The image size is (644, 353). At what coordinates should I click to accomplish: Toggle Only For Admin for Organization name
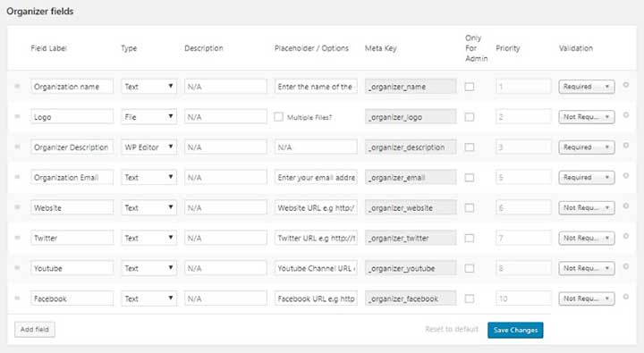click(470, 87)
